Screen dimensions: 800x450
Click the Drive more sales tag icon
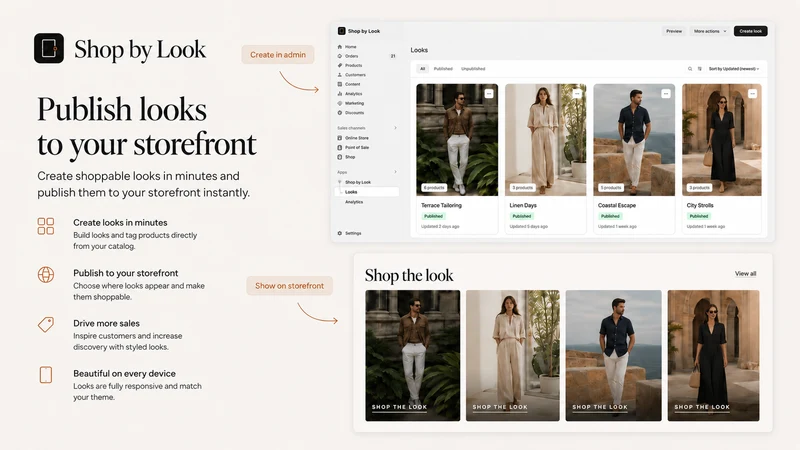click(46, 324)
